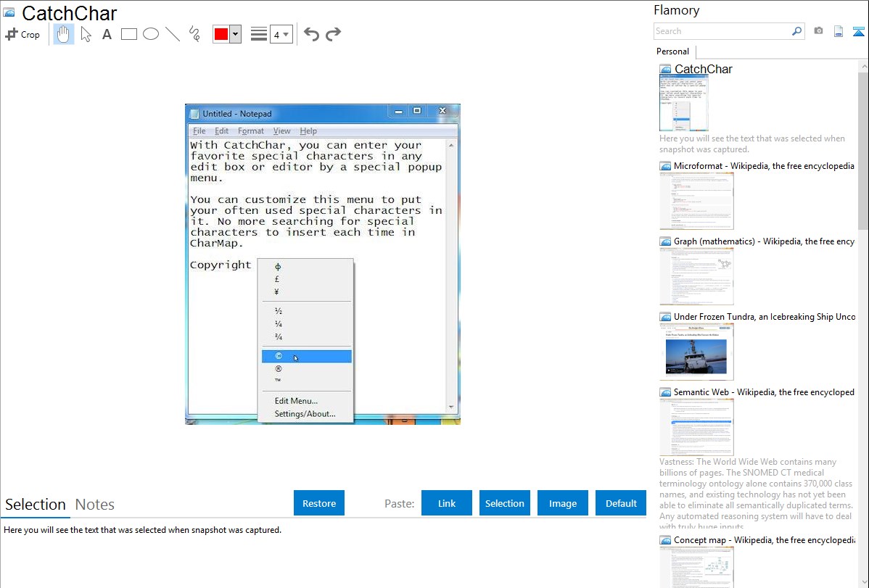Screen dimensions: 869x588
Task: Open the icebreaking ship snapshot thumbnail
Action: point(696,352)
